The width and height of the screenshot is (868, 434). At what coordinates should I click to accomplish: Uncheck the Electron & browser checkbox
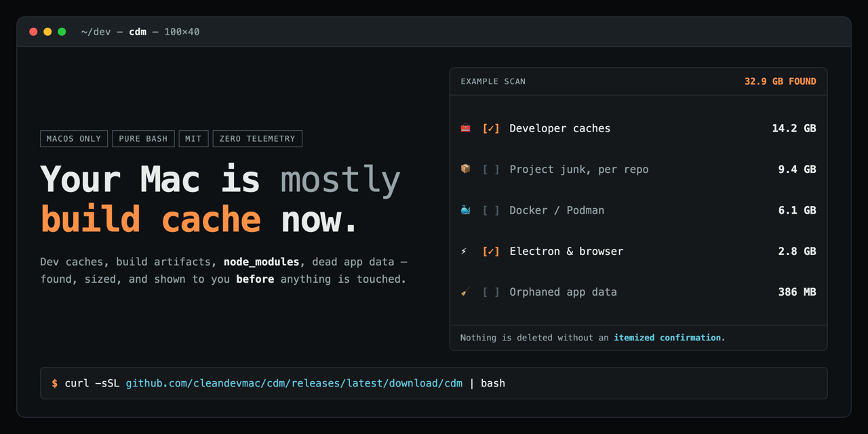pos(491,251)
